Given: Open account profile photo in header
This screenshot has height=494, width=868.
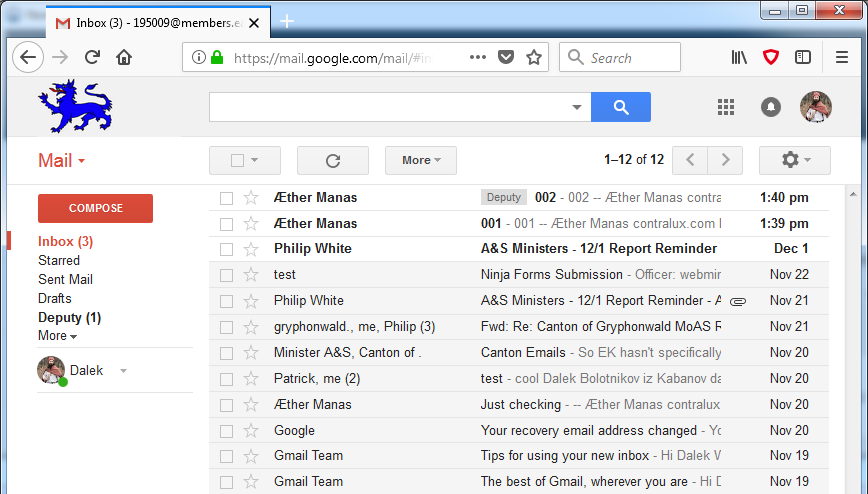Looking at the screenshot, I should point(815,107).
